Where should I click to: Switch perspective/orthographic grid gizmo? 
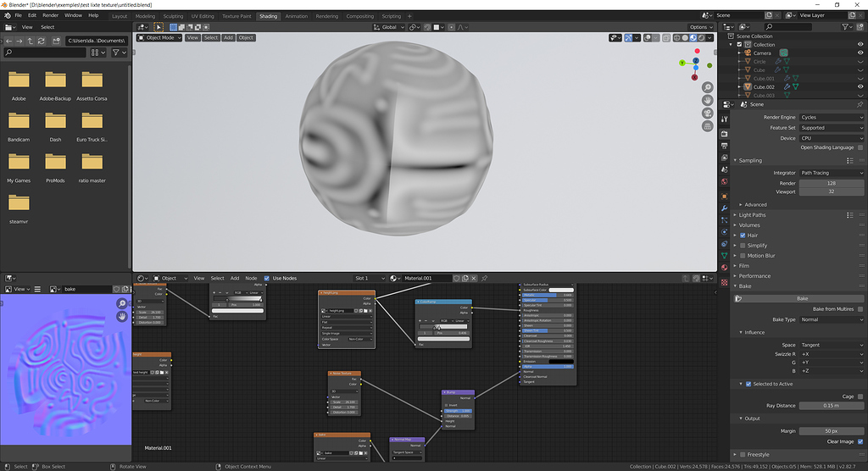[x=708, y=126]
